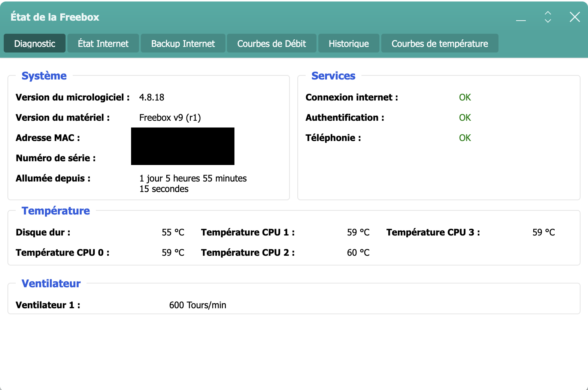Click the Température CPU 0 value 59 °C

[x=173, y=253]
